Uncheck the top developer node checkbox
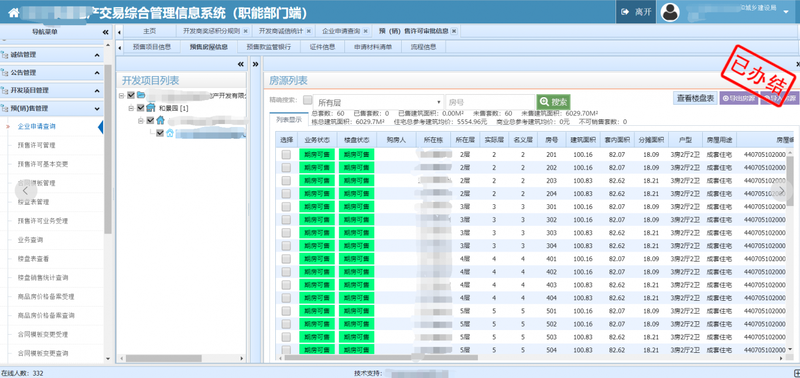This screenshot has width=800, height=378. pyautogui.click(x=131, y=95)
